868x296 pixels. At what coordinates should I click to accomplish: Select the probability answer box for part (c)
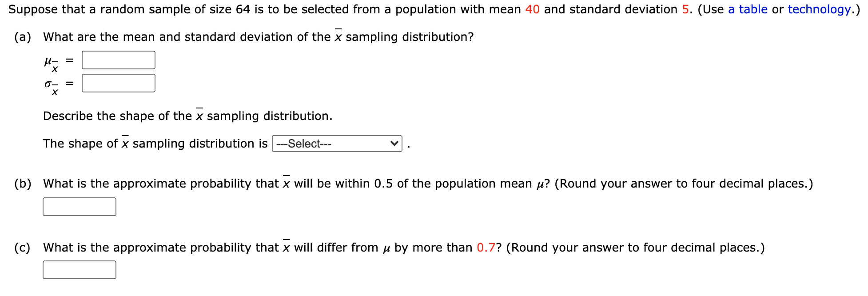click(79, 270)
